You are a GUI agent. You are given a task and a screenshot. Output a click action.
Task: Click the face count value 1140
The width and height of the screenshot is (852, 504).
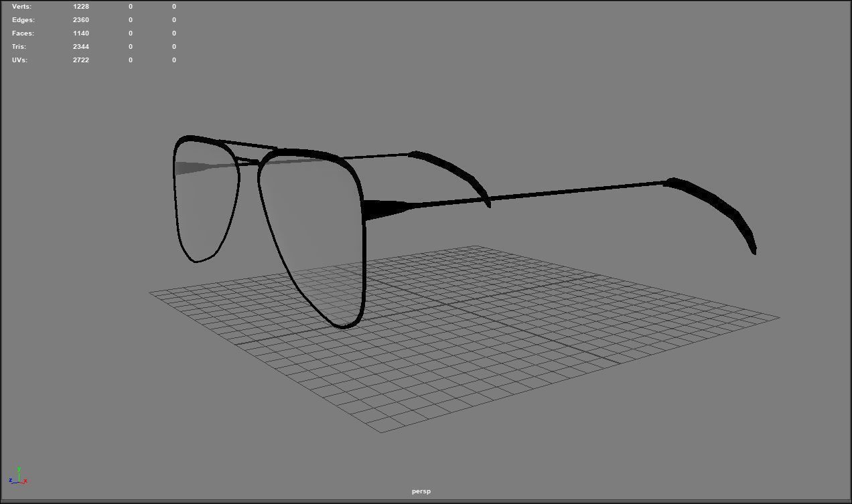click(81, 33)
